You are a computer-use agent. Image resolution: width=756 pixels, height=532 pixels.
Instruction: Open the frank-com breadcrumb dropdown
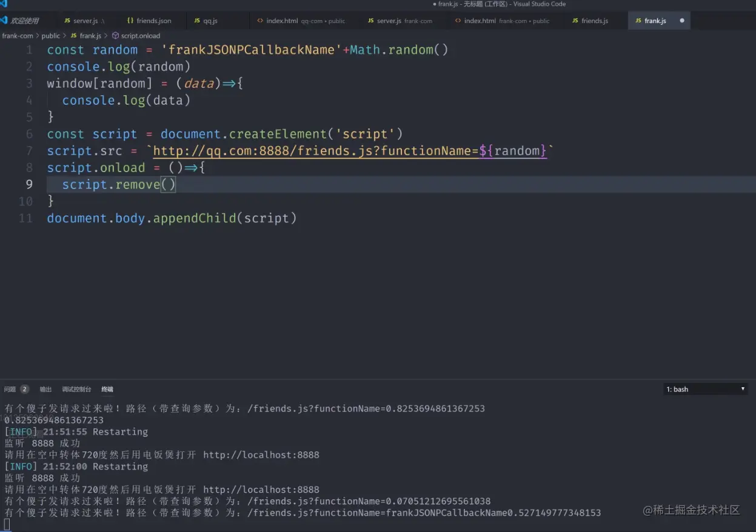coord(18,35)
